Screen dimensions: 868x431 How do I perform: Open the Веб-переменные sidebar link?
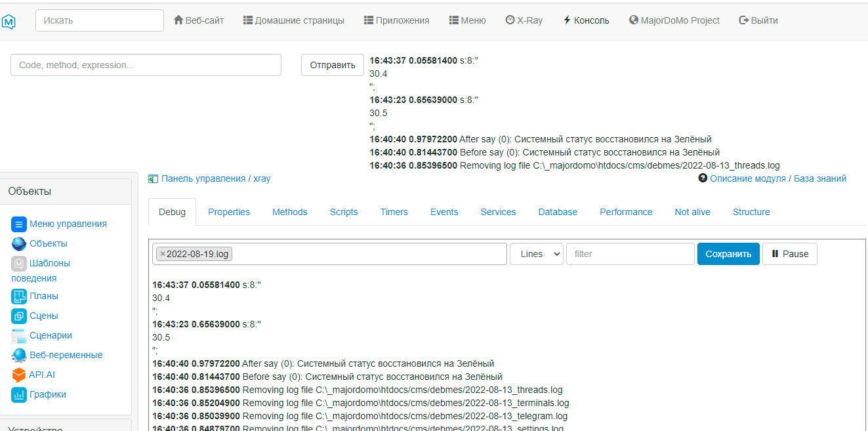[x=66, y=355]
